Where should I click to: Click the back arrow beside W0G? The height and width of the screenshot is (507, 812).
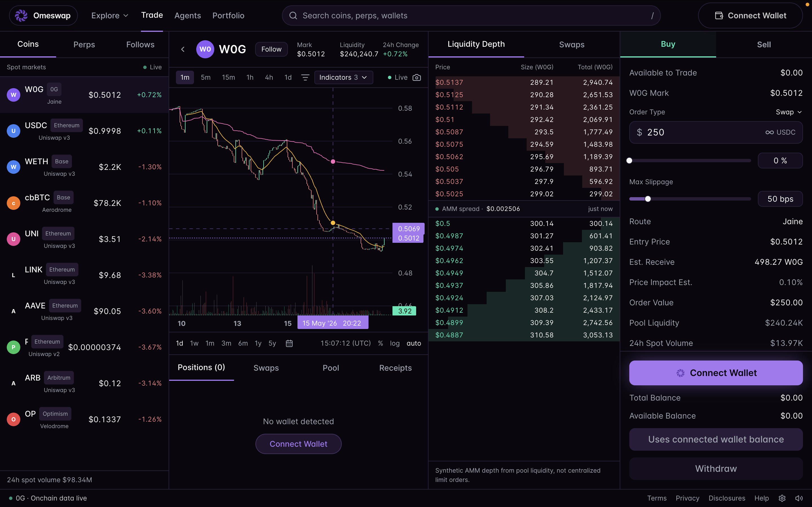pos(183,49)
